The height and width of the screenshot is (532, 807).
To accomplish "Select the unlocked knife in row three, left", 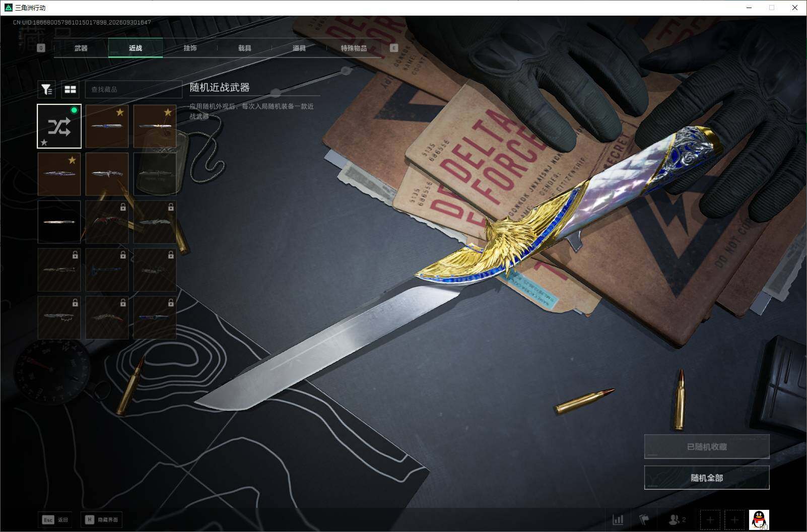I will [x=59, y=222].
